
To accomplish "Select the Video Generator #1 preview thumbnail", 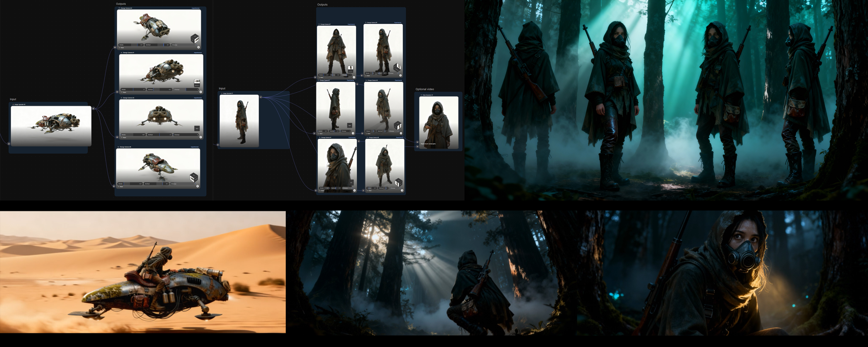I will tap(438, 122).
